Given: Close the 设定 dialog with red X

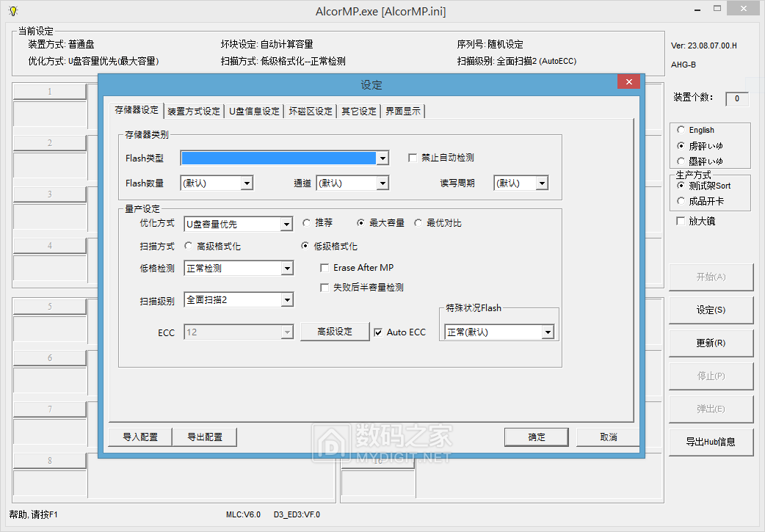Looking at the screenshot, I should point(626,82).
